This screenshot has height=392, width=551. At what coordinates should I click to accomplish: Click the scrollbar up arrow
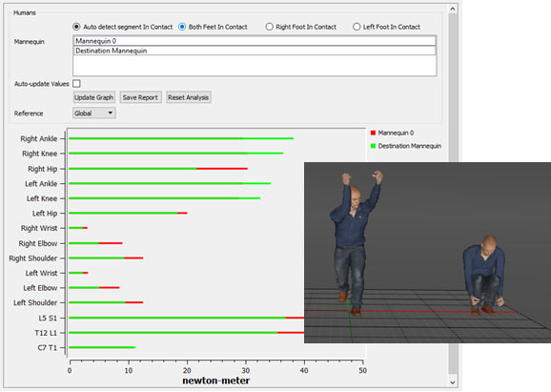tap(453, 9)
